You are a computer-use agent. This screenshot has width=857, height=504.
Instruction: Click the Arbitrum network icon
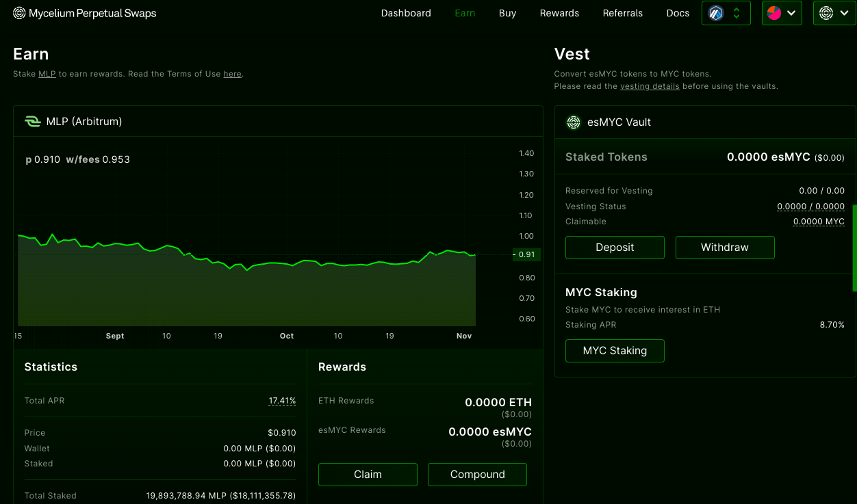(716, 13)
